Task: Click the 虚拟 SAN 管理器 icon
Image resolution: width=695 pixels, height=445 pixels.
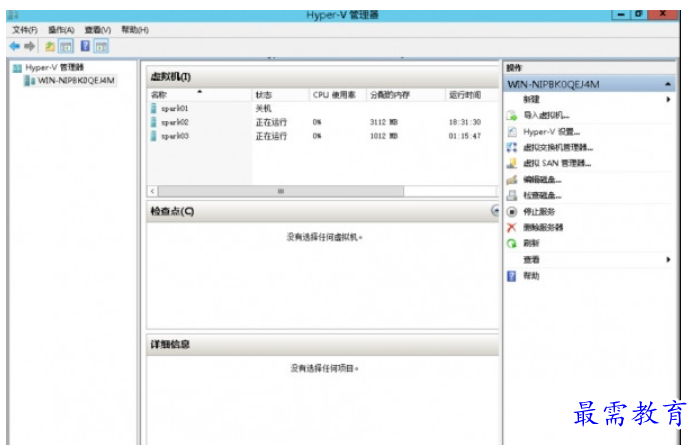Action: coord(512,164)
